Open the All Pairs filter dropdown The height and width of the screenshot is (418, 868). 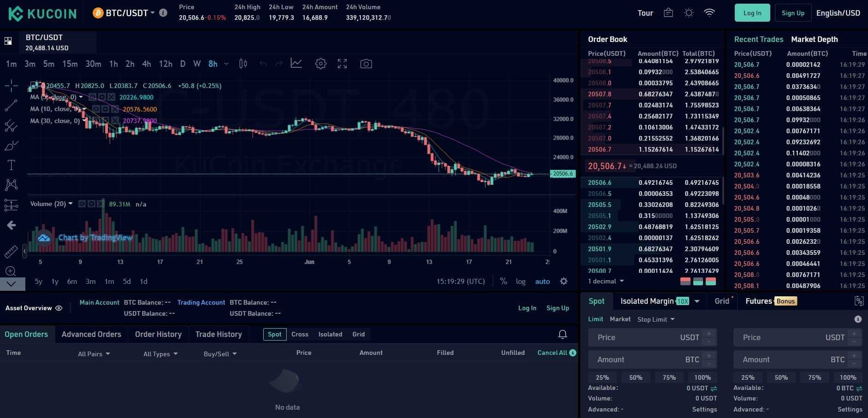94,354
